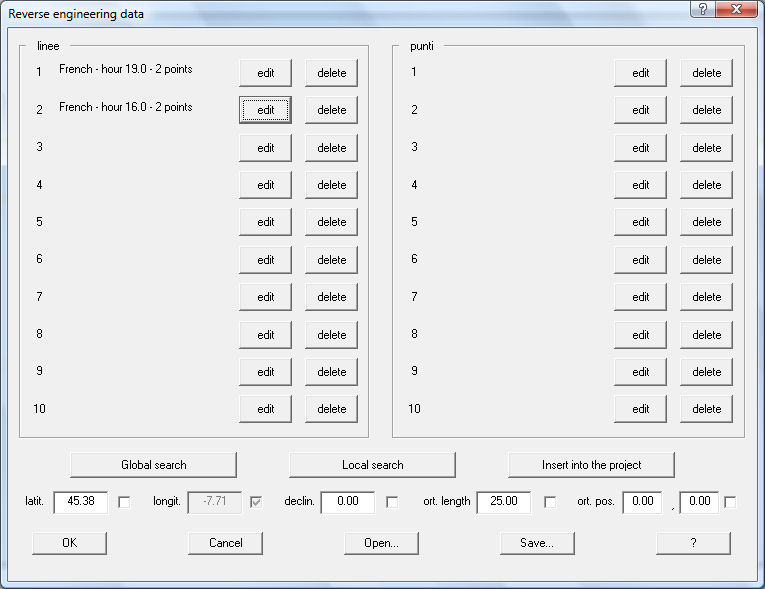Toggle the latit. checkbox
The image size is (765, 589).
coord(124,502)
